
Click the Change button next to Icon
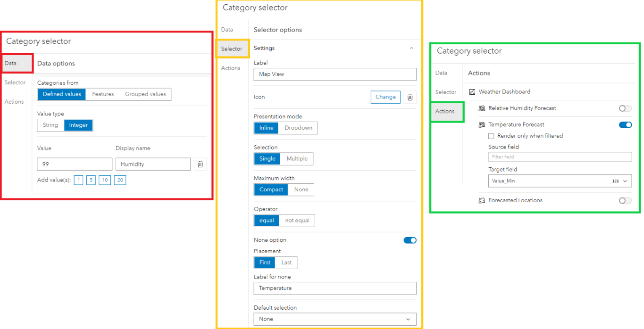tap(385, 97)
